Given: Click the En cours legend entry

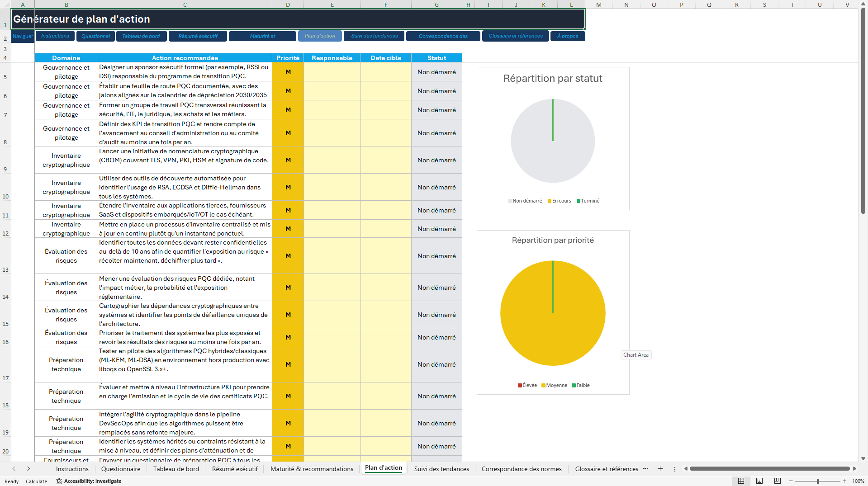Looking at the screenshot, I should tap(559, 201).
